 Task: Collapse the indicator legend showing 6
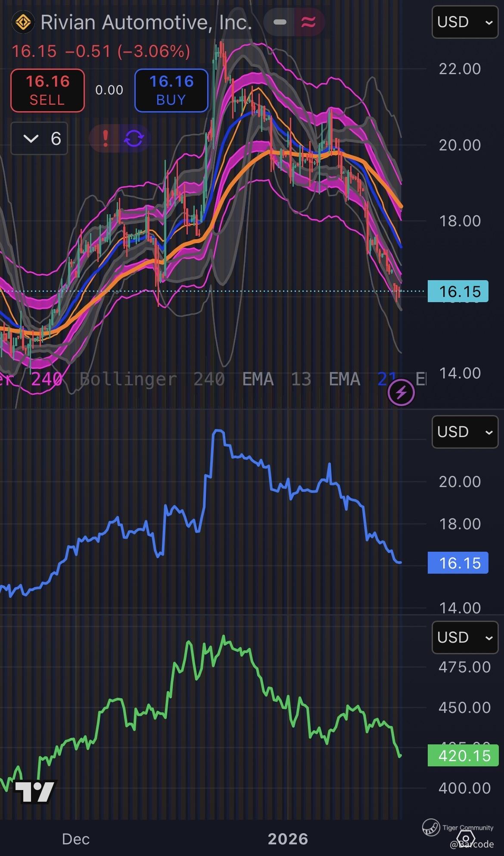pos(39,138)
